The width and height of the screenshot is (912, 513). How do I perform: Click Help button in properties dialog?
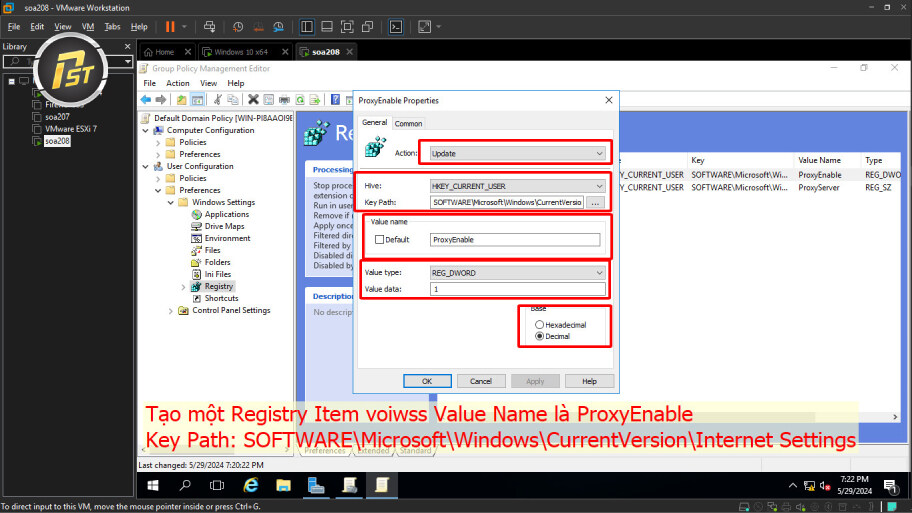tap(589, 381)
